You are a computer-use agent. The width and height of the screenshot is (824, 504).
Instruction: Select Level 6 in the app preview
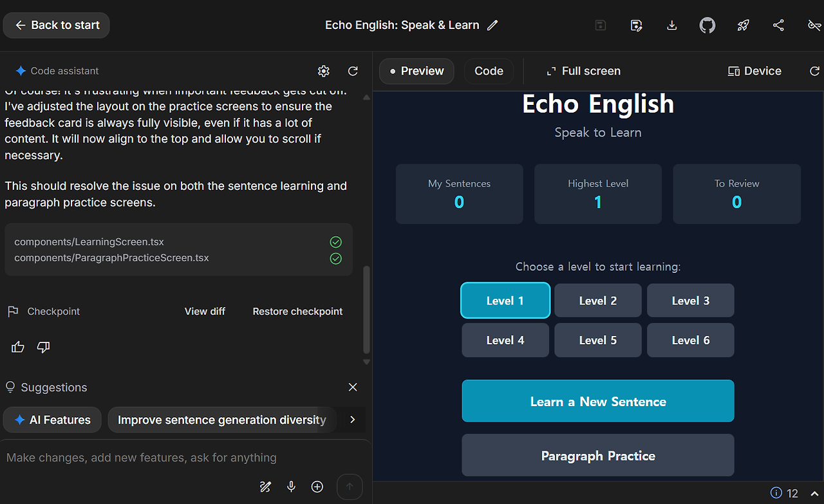click(691, 341)
